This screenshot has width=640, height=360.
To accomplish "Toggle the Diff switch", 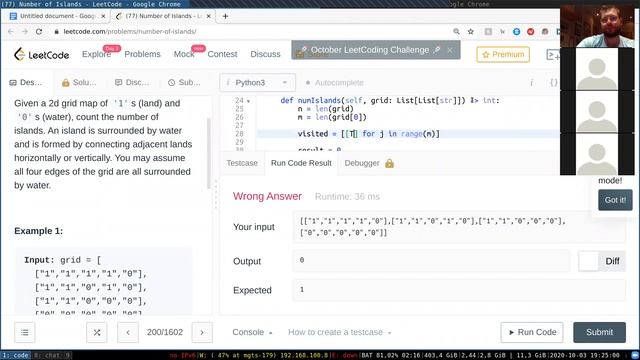I will point(602,261).
